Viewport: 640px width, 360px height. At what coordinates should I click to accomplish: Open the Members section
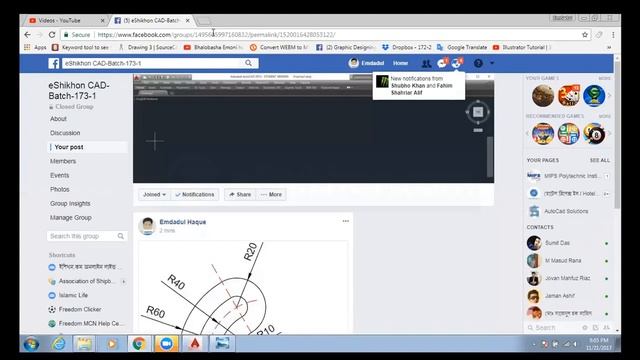click(x=63, y=161)
